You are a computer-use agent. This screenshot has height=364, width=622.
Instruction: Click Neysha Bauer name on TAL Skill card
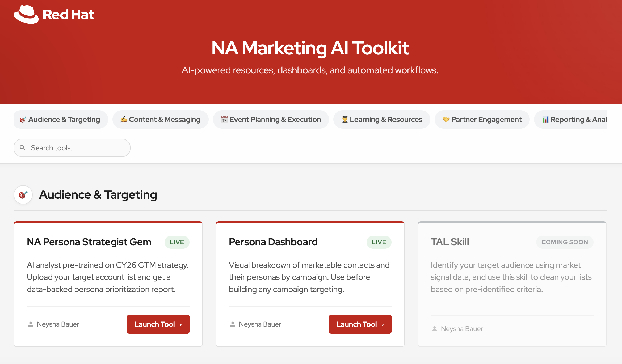coord(462,329)
